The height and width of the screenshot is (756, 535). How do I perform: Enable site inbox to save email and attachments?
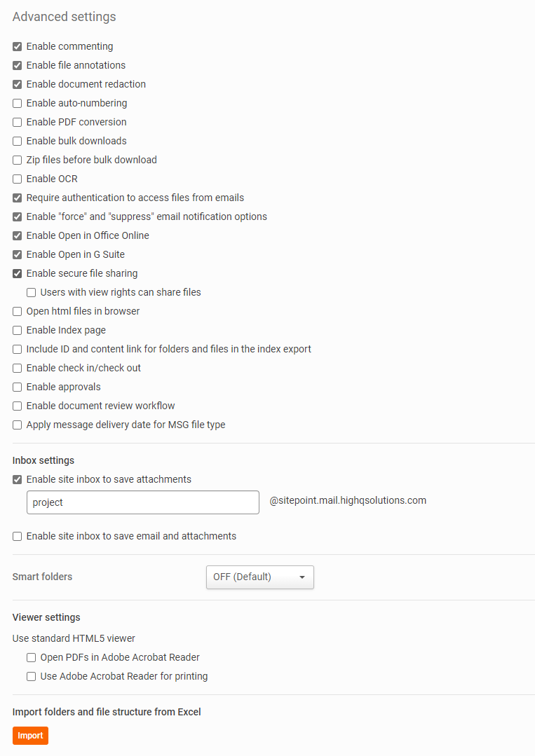pyautogui.click(x=18, y=537)
